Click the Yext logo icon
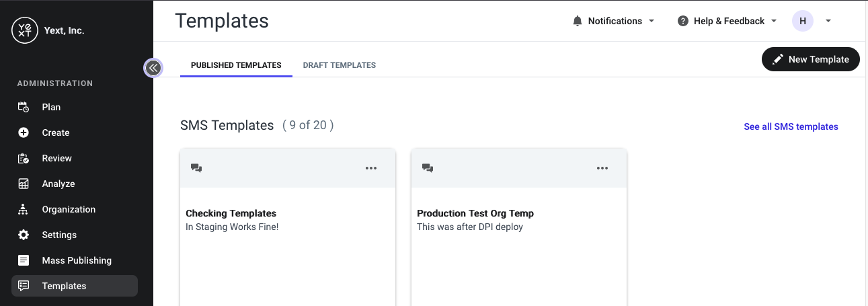The height and width of the screenshot is (306, 868). 25,30
